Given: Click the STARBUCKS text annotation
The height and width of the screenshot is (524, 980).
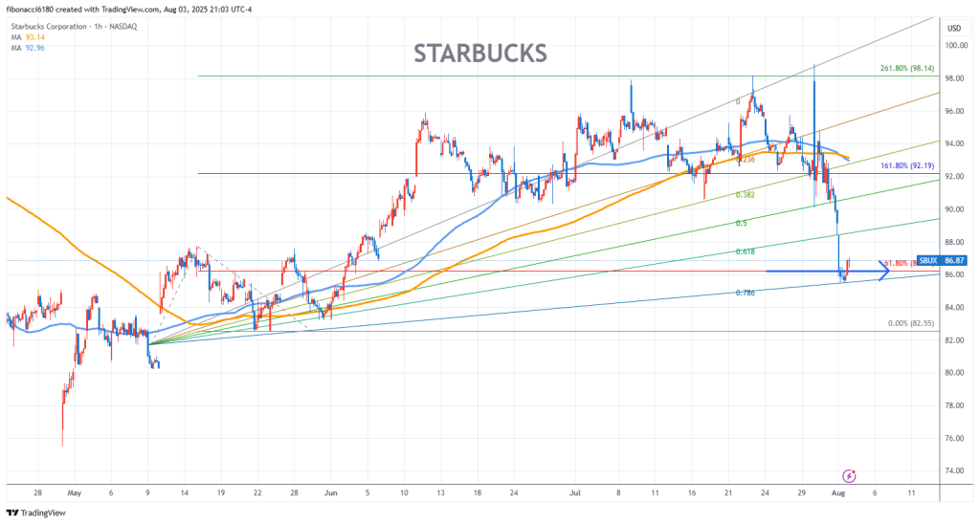Looking at the screenshot, I should 480,53.
